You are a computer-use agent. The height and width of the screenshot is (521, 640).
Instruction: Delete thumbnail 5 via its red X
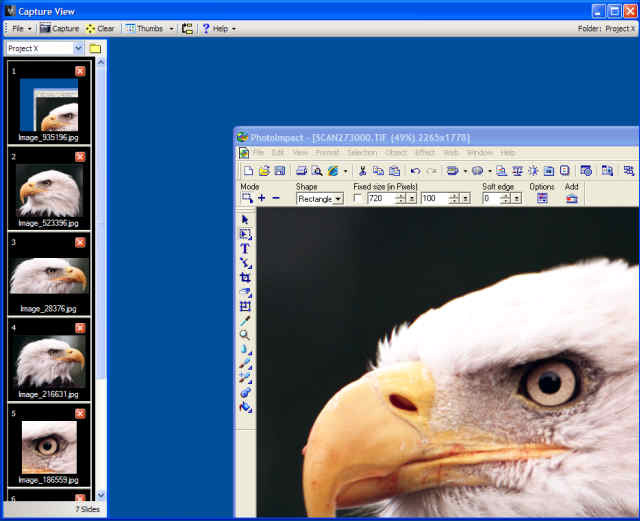pyautogui.click(x=80, y=413)
